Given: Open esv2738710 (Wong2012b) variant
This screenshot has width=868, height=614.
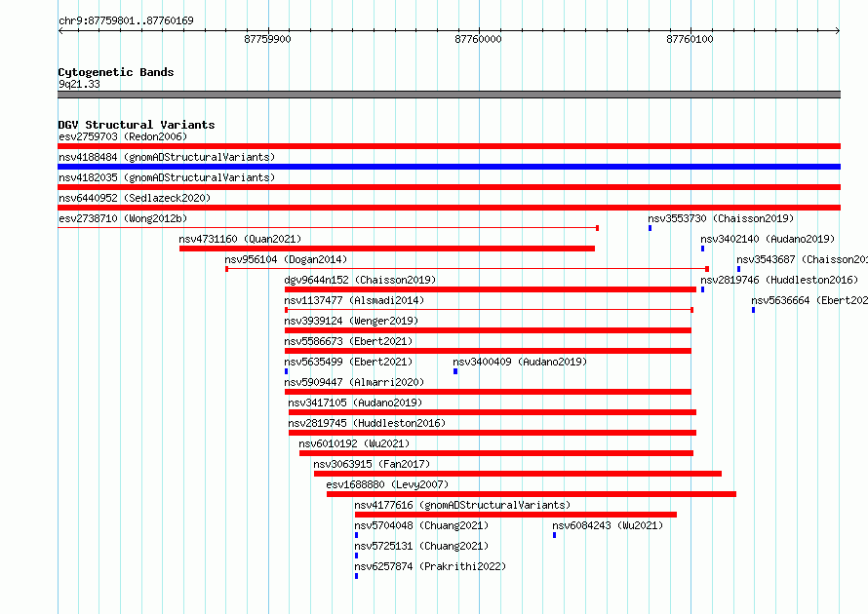Looking at the screenshot, I should [123, 218].
